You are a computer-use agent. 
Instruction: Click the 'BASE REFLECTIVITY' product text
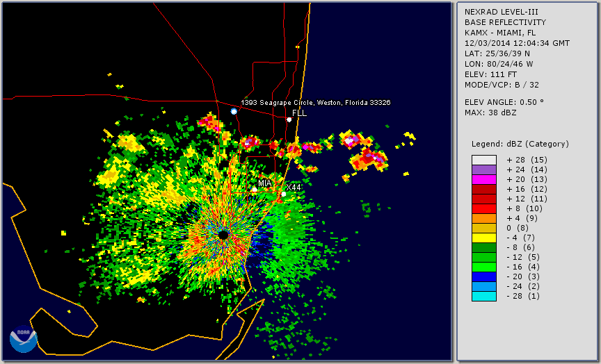pyautogui.click(x=505, y=22)
